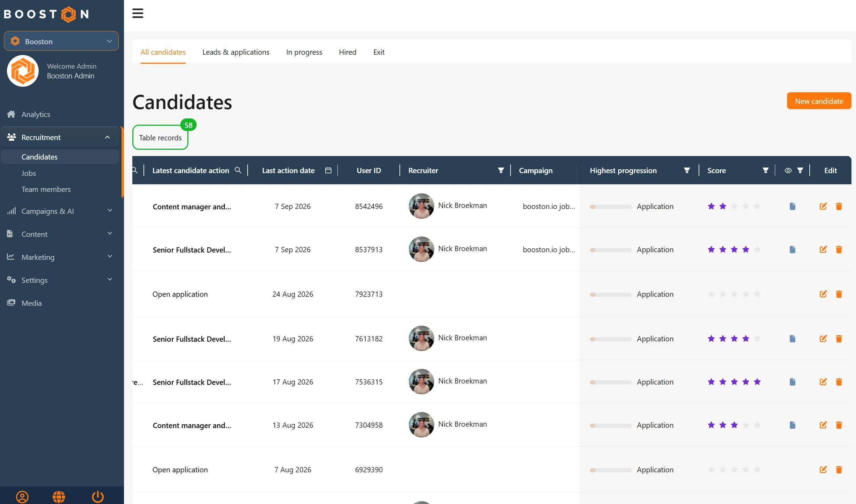Viewport: 856px width, 504px height.
Task: Switch to All candidates tab
Action: tap(163, 52)
